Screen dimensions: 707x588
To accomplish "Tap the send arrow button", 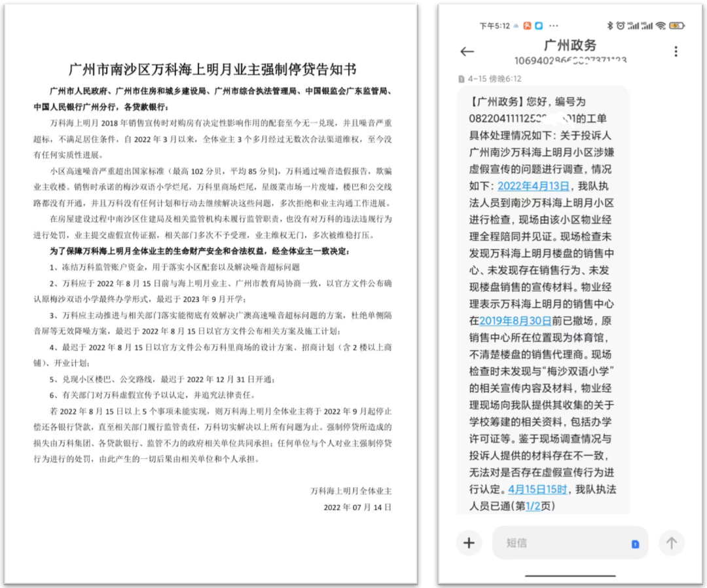I will 672,543.
